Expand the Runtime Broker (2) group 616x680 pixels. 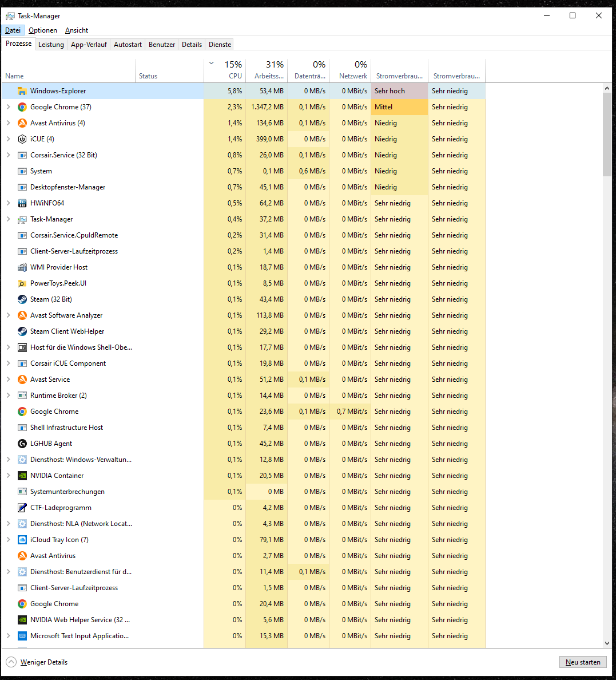[8, 396]
